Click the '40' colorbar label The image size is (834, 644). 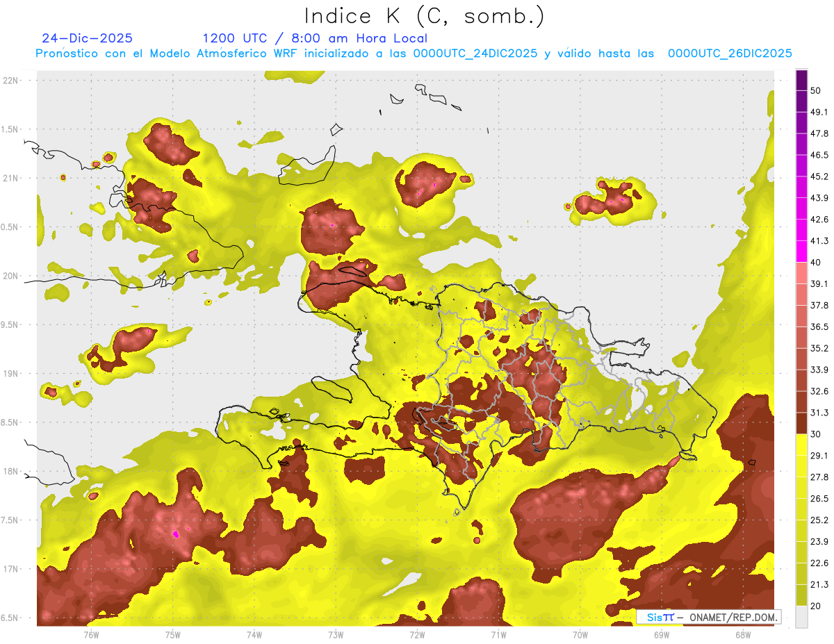(816, 262)
